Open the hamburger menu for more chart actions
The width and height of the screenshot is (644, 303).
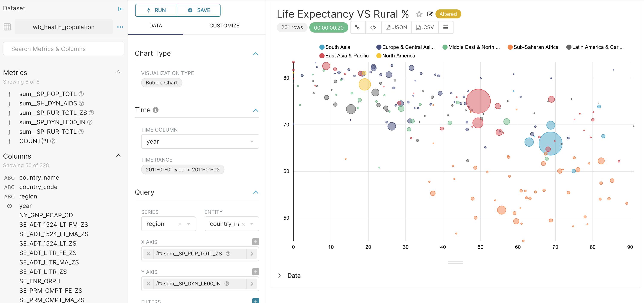(446, 27)
